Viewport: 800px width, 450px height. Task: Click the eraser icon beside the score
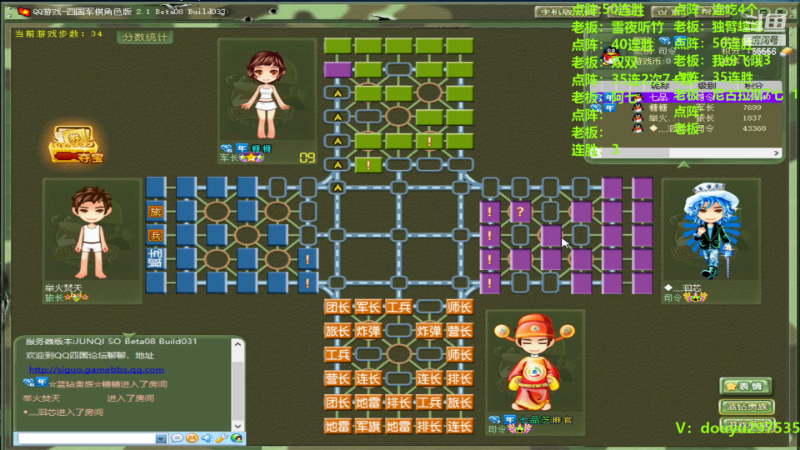[786, 51]
